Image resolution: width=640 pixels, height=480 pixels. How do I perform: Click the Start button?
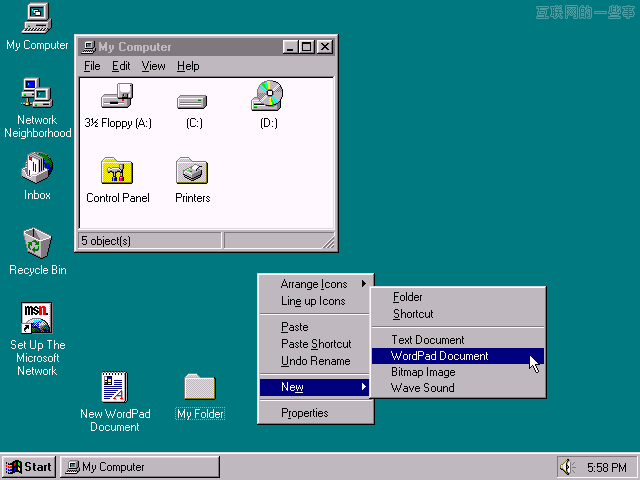pyautogui.click(x=29, y=467)
